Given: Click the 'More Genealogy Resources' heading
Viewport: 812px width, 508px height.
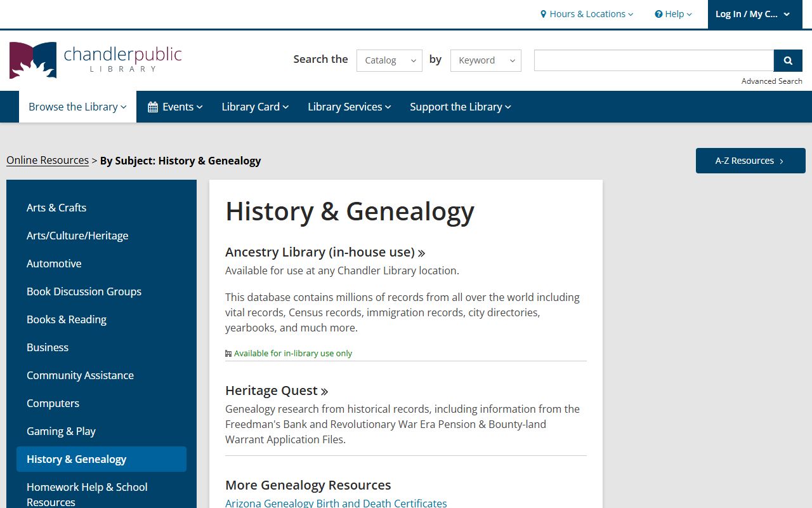Looking at the screenshot, I should pos(308,485).
